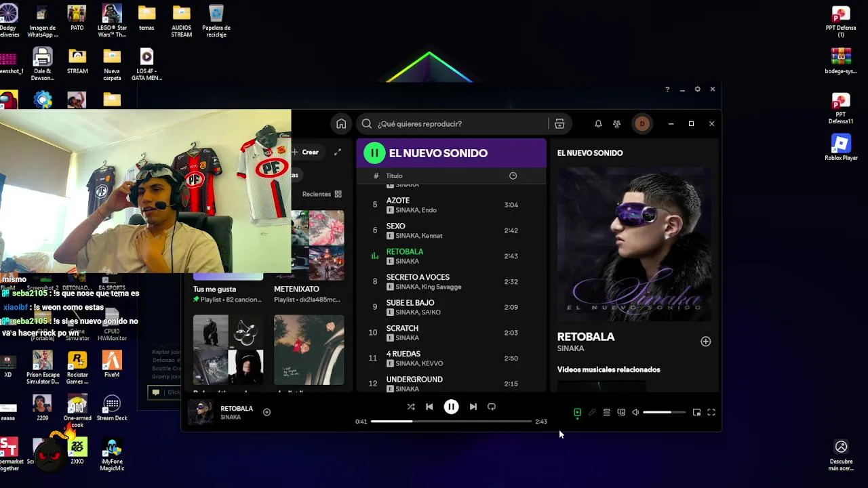
Task: Skip to next track
Action: [x=473, y=407]
